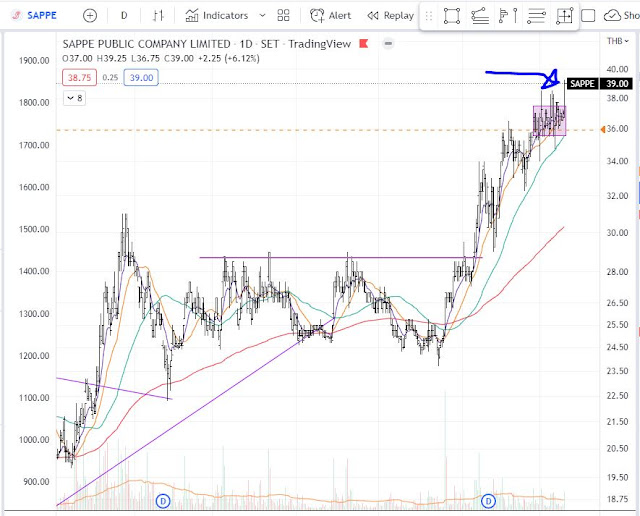Click the 1900.00 left scale label
Screen dimensions: 640x516
click(x=34, y=61)
